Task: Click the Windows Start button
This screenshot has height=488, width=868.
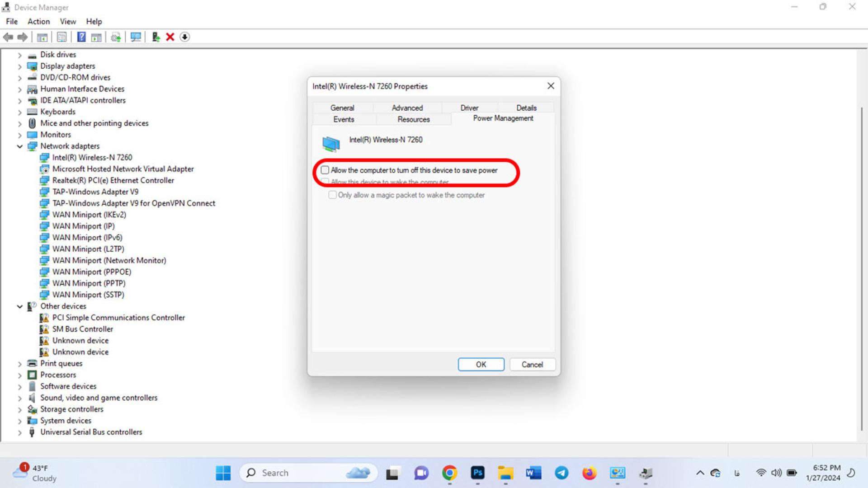Action: pyautogui.click(x=223, y=473)
